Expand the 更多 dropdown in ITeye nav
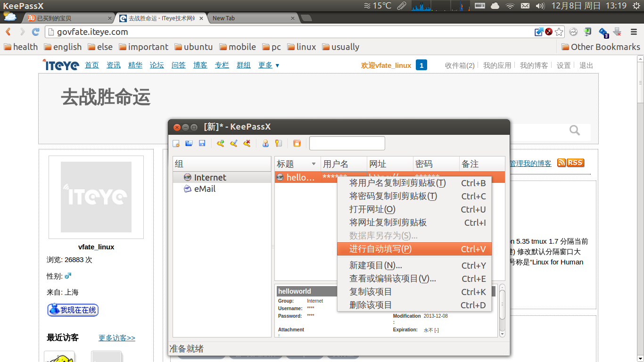 (x=269, y=65)
